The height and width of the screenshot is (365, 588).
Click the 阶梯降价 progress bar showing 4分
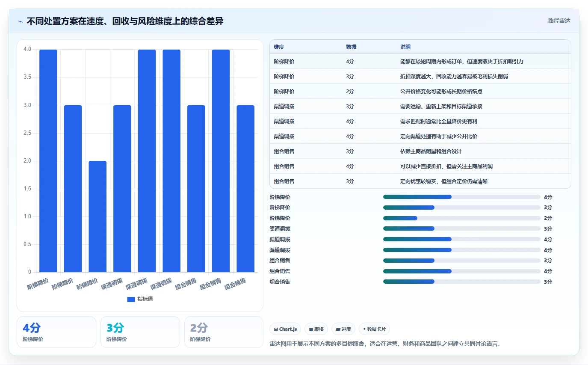tap(462, 197)
